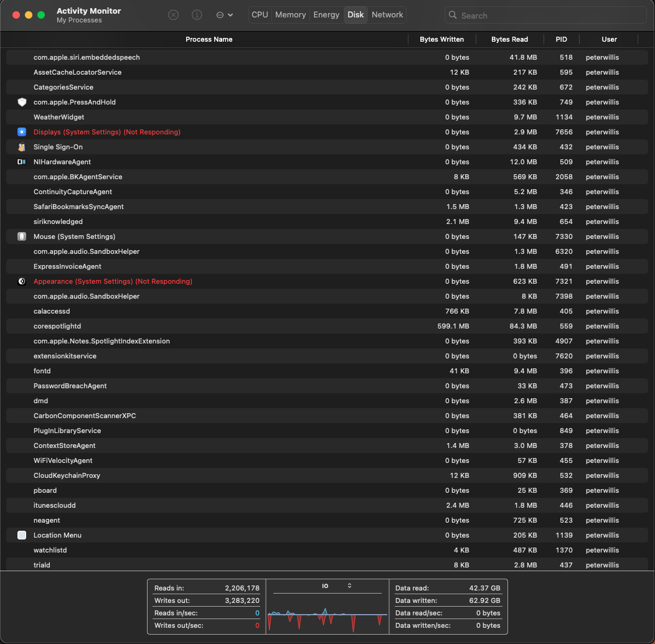Select WiFiVelocityAgent row
Image resolution: width=655 pixels, height=644 pixels.
(x=327, y=461)
